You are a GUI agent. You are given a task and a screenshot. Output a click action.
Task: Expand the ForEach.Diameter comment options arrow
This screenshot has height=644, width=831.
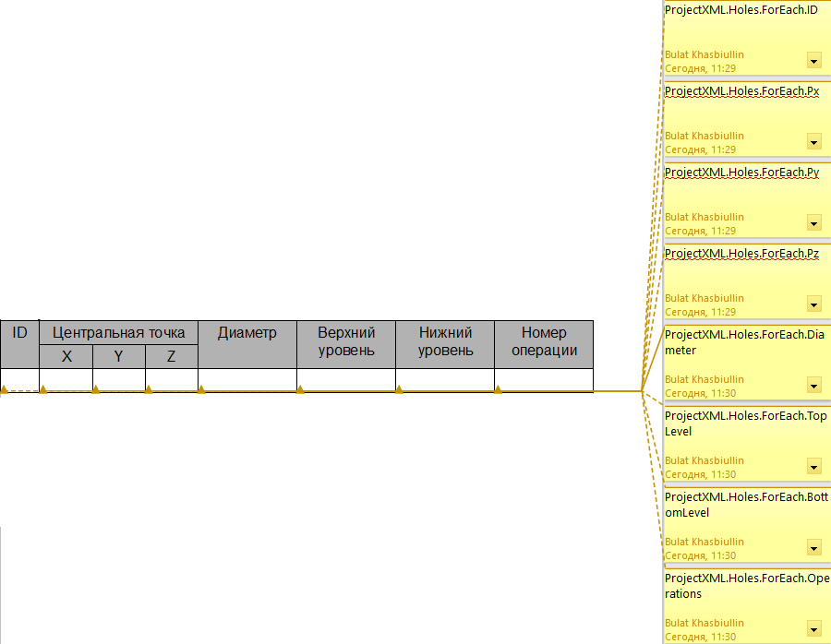(813, 386)
